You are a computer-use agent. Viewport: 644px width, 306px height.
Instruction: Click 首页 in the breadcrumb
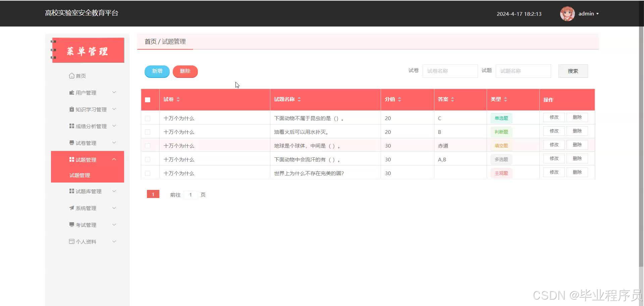click(x=151, y=42)
